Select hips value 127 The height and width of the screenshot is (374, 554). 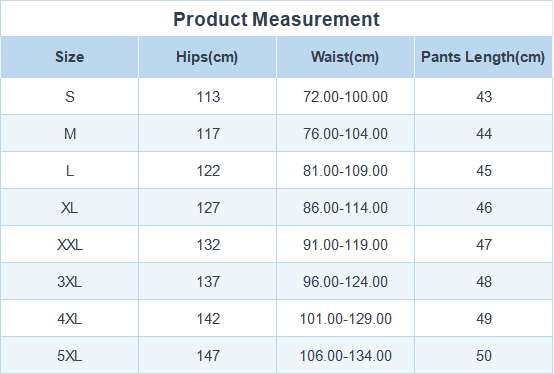208,208
